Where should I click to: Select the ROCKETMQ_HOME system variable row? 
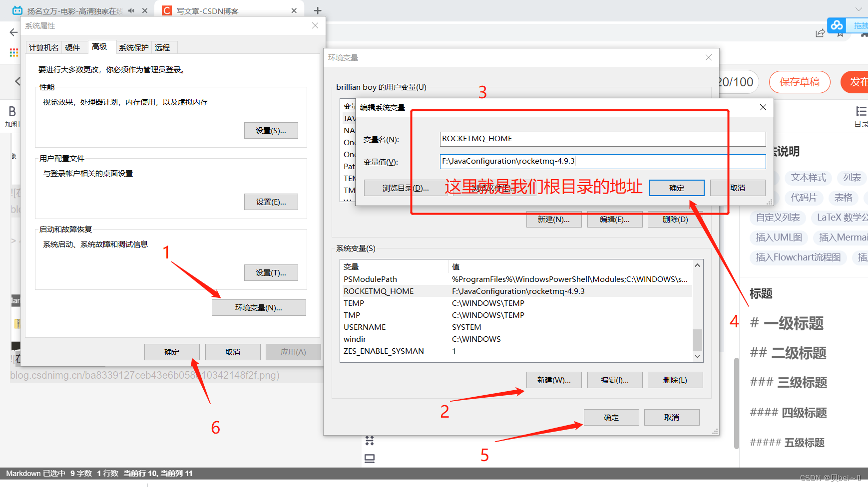[x=516, y=291]
